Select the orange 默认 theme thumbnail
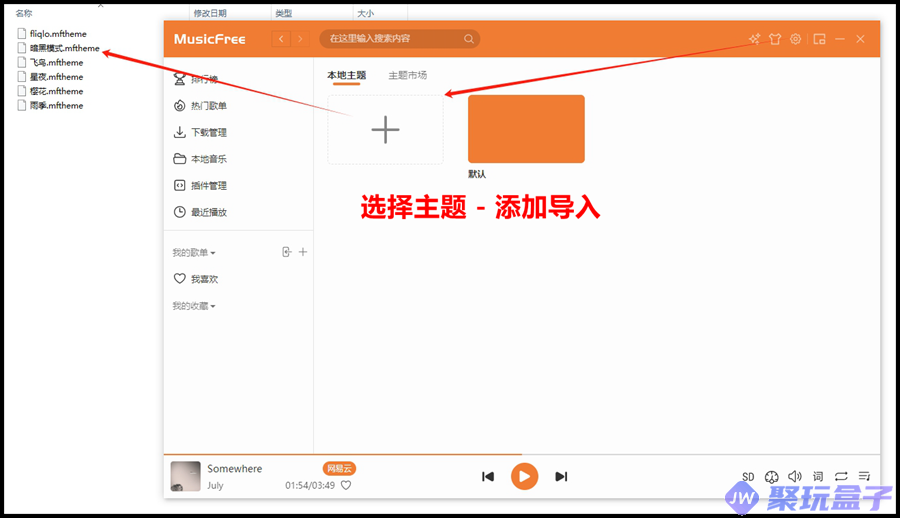Viewport: 900px width, 518px height. coord(526,129)
